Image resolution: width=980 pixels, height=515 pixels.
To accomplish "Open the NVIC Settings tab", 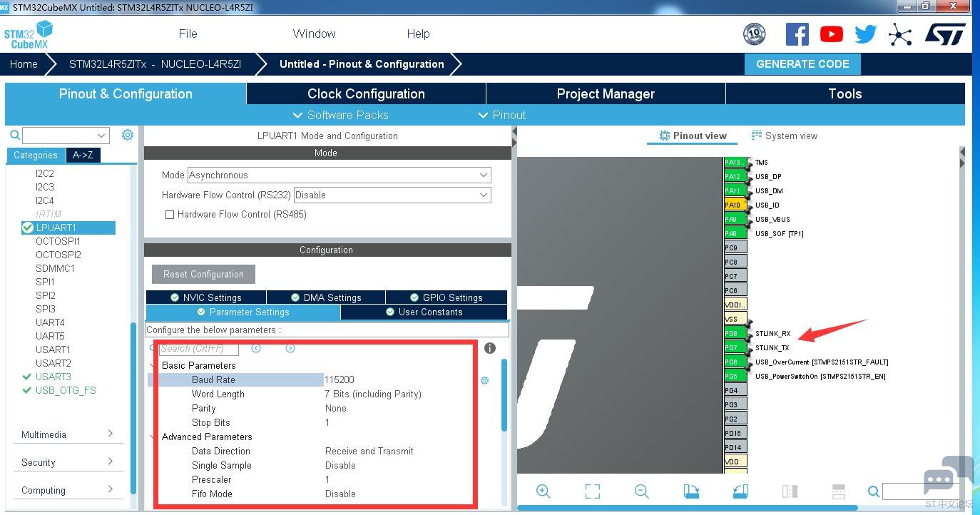I will pyautogui.click(x=206, y=297).
